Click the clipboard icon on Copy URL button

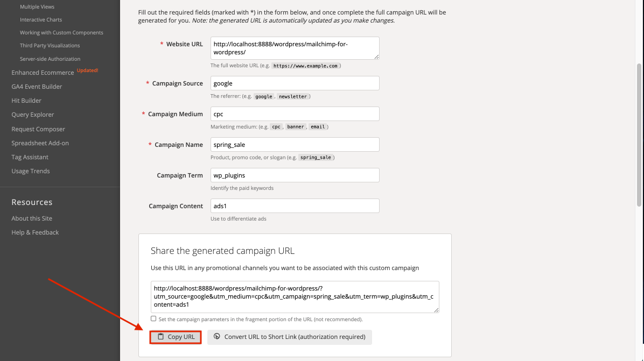[160, 337]
